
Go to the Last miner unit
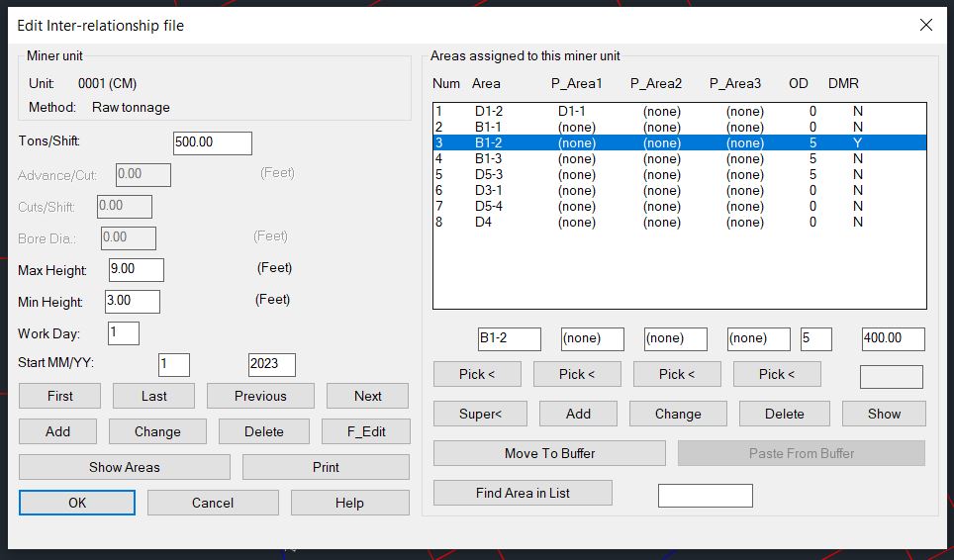[154, 396]
